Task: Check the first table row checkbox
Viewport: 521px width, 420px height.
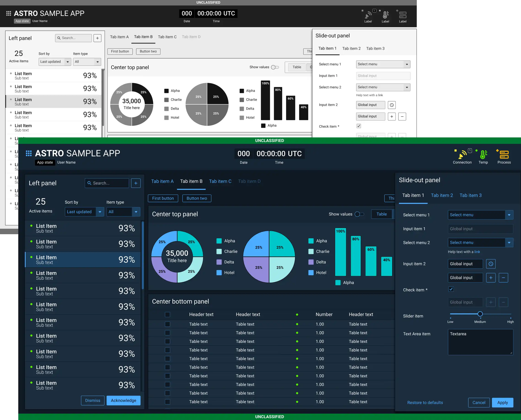Action: pos(167,324)
